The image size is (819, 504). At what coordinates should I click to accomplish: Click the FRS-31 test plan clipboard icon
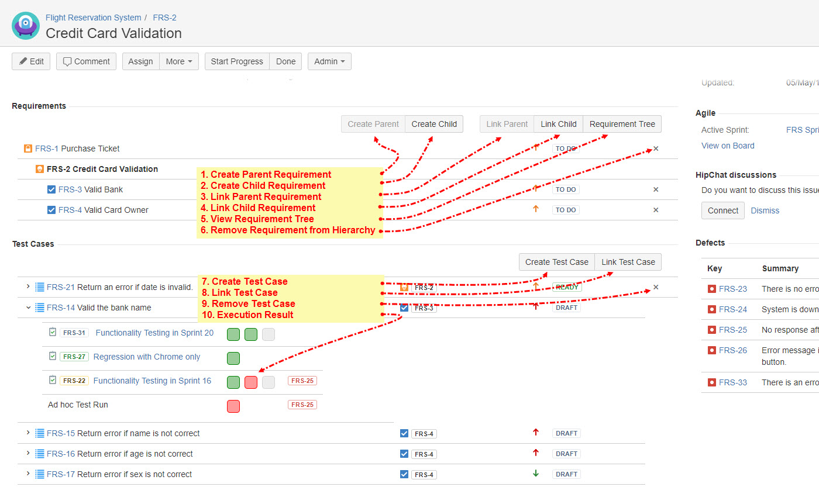tap(53, 332)
